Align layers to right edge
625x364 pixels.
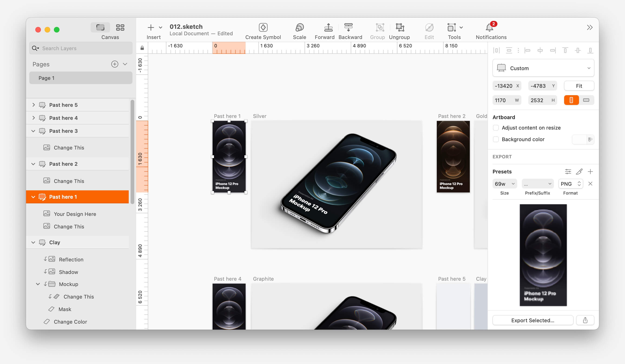[553, 51]
